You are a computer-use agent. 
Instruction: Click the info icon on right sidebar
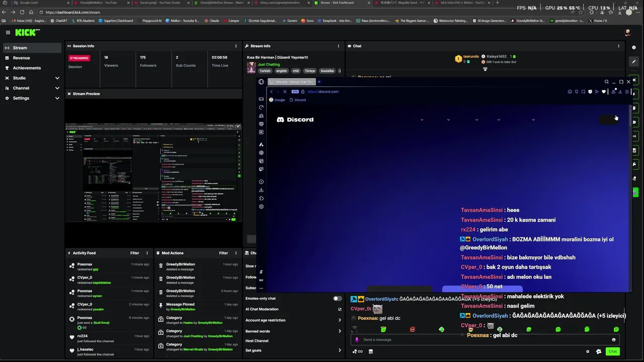(634, 48)
